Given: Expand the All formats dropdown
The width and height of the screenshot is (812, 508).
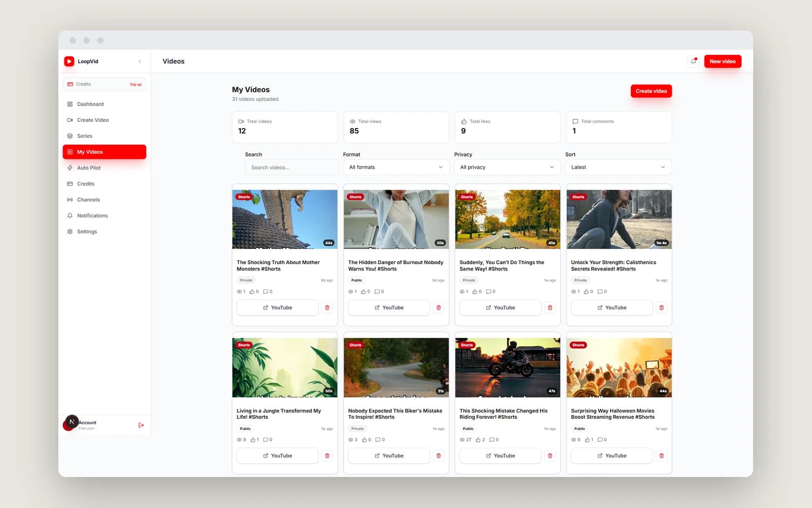Looking at the screenshot, I should click(x=396, y=167).
